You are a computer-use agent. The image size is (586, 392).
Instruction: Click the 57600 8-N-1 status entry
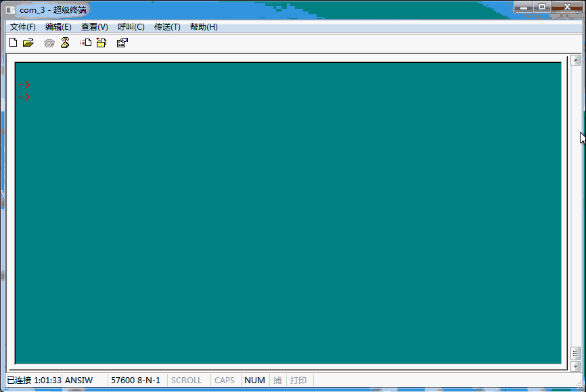coord(135,380)
